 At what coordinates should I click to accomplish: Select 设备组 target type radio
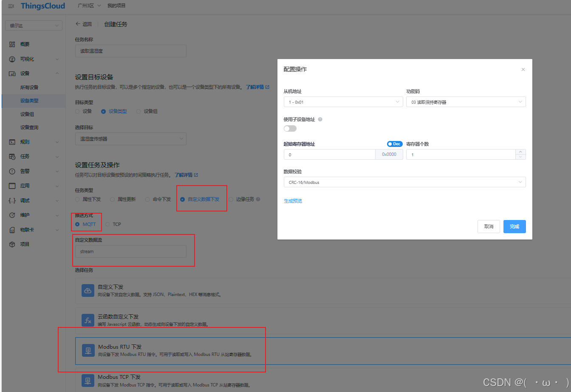tap(139, 111)
